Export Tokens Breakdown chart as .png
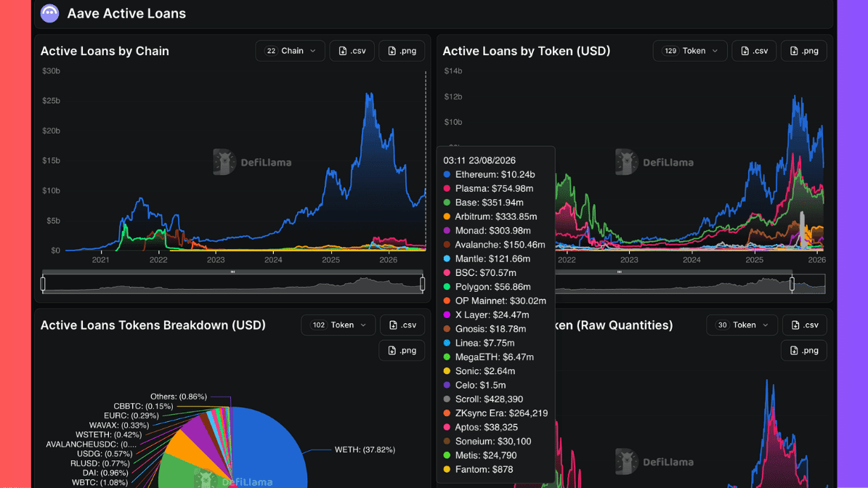Viewport: 868px width, 488px height. point(402,350)
